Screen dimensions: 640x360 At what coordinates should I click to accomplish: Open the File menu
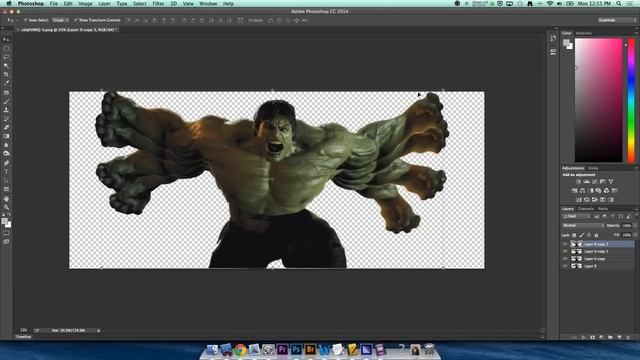[54, 3]
